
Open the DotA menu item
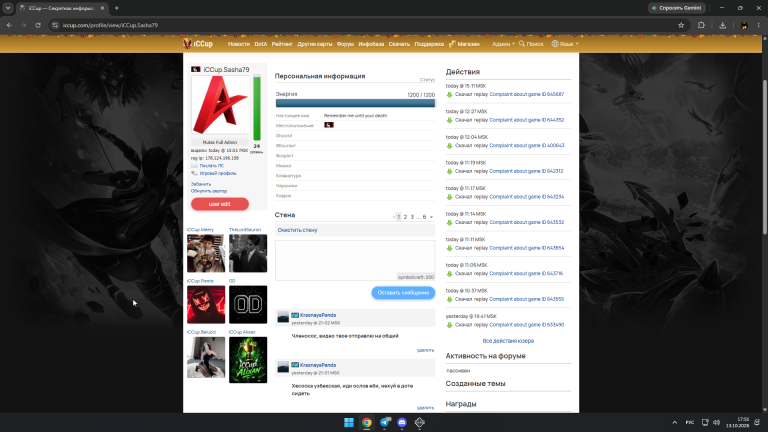point(261,44)
